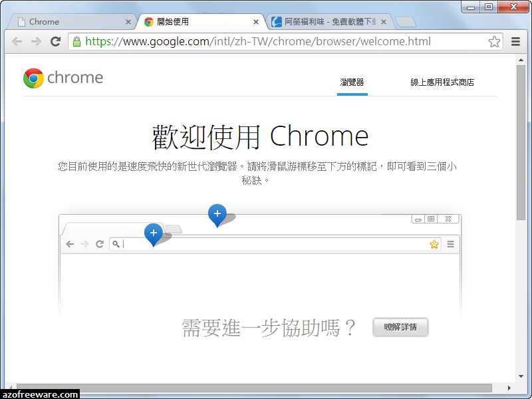
Task: Select the 瀏覽器 navigation item
Action: (352, 82)
